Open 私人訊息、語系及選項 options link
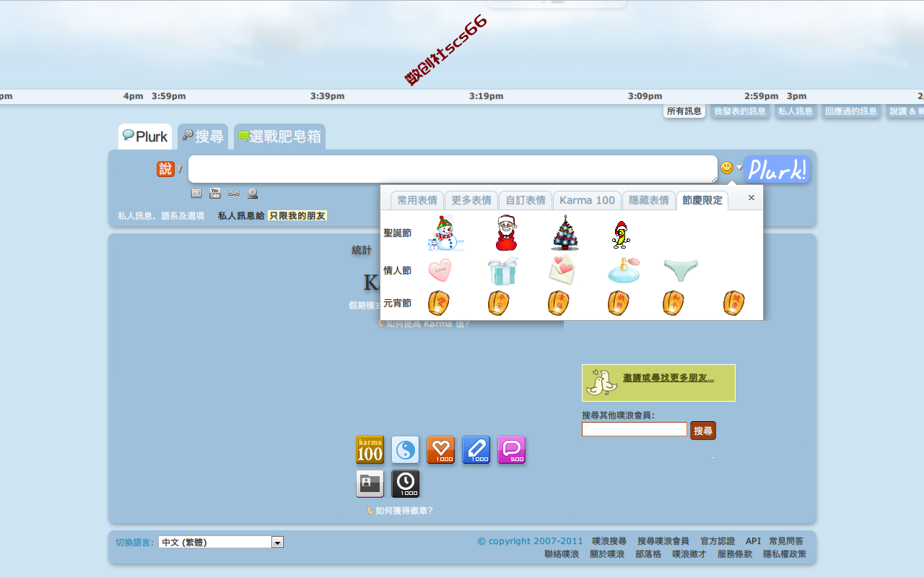The height and width of the screenshot is (578, 924). coord(161,216)
